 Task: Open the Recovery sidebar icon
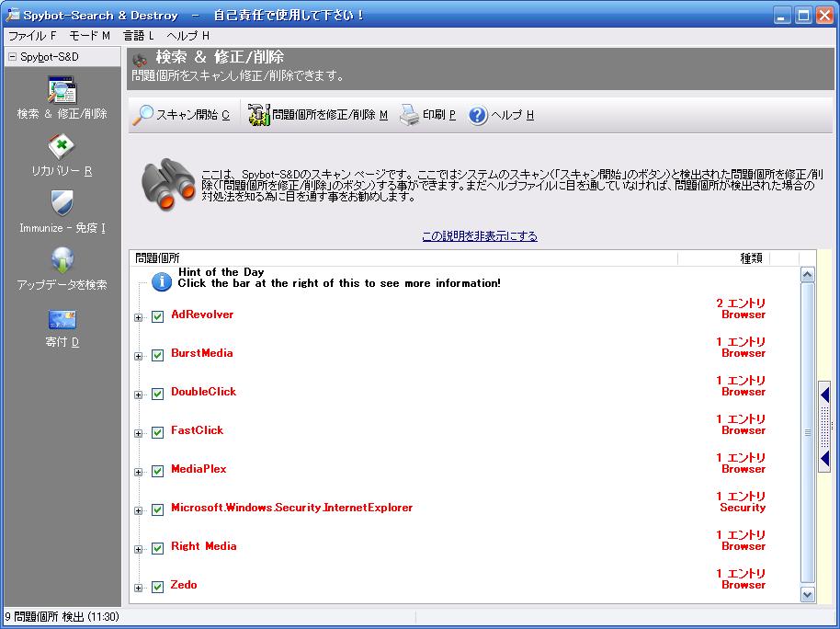point(62,146)
